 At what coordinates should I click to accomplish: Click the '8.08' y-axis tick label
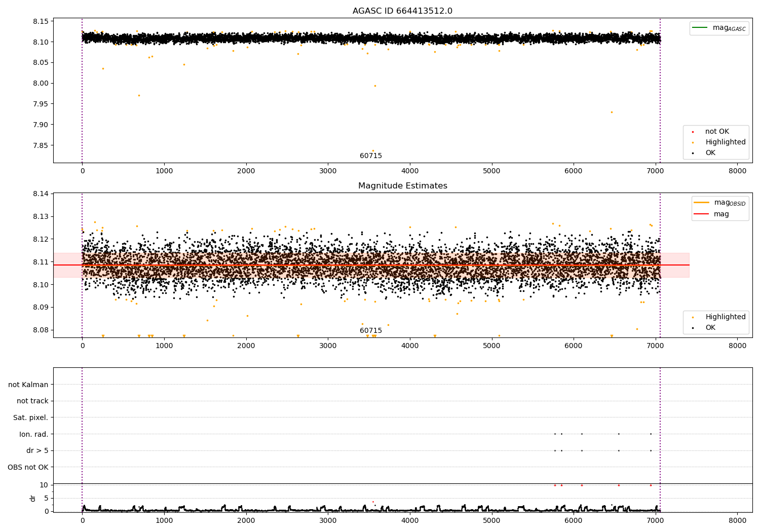pos(41,330)
